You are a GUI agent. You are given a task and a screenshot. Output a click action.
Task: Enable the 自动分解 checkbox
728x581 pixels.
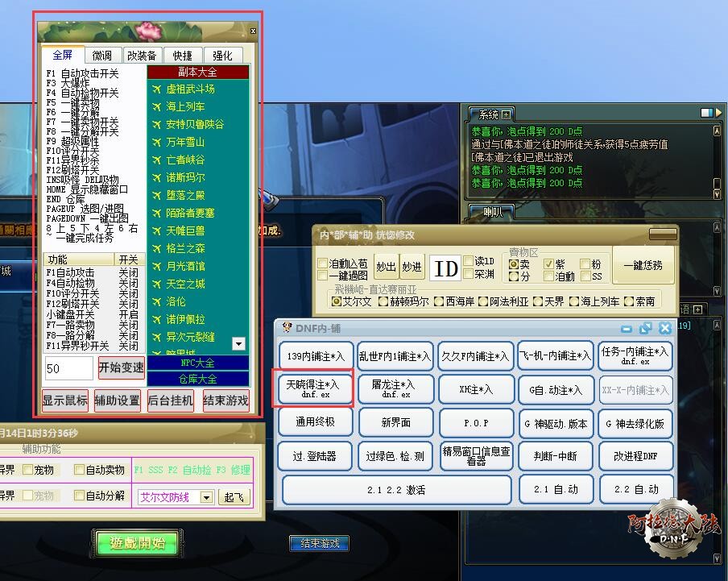click(80, 496)
